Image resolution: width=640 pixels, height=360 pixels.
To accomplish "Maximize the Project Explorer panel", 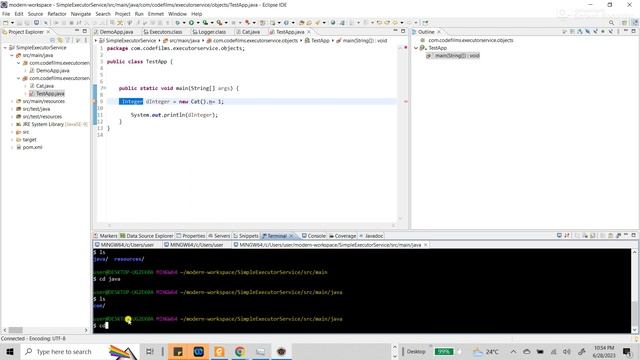I will 84,31.
